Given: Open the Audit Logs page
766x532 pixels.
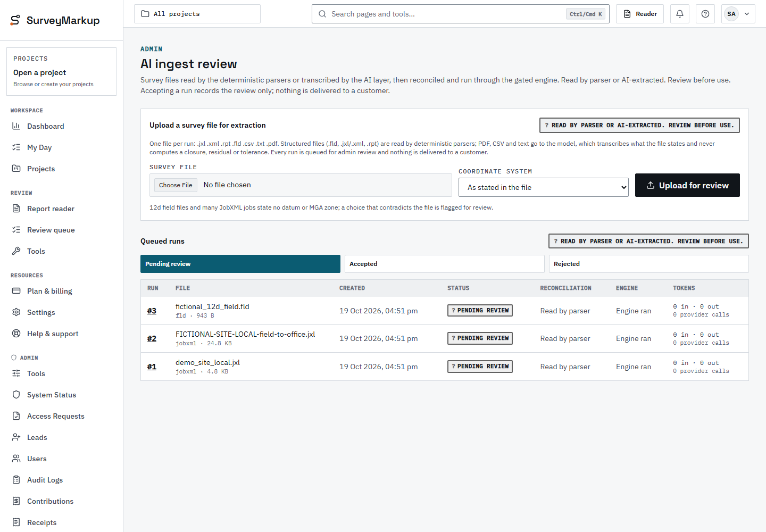Looking at the screenshot, I should coord(61,480).
